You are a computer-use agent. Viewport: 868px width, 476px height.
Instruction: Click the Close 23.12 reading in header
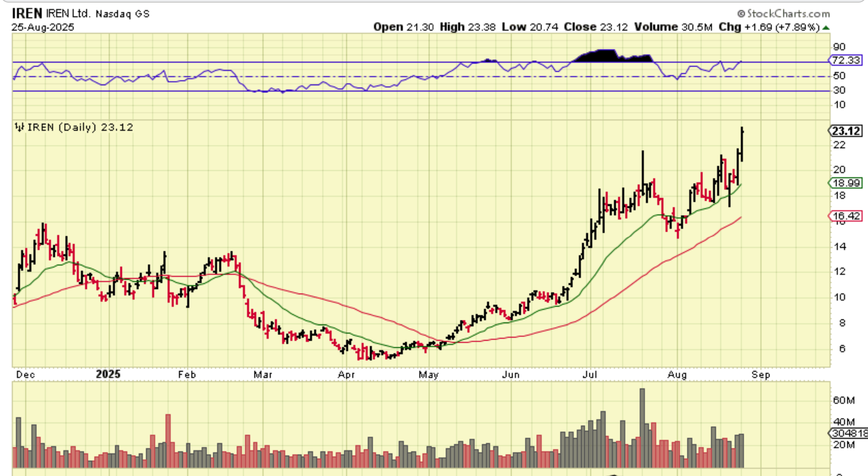(x=595, y=27)
